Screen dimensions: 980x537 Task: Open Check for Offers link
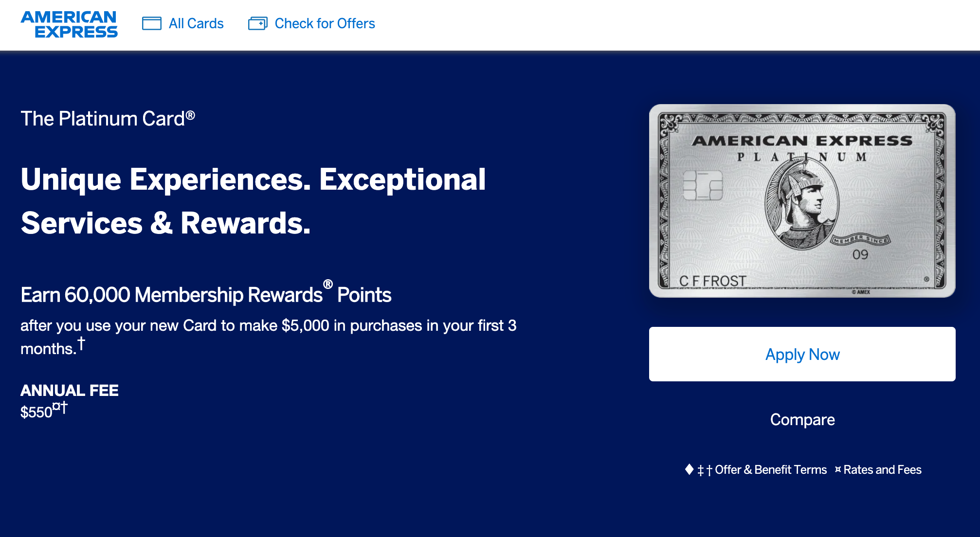[x=325, y=23]
